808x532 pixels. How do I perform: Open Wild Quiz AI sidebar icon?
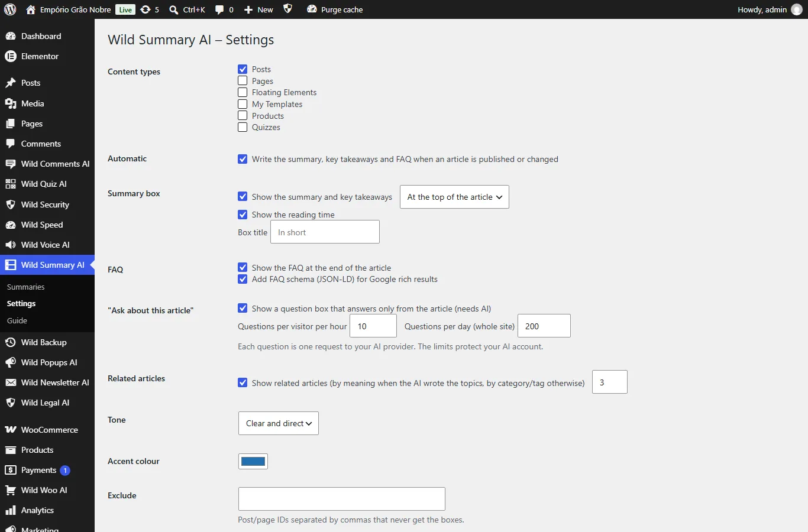tap(11, 184)
